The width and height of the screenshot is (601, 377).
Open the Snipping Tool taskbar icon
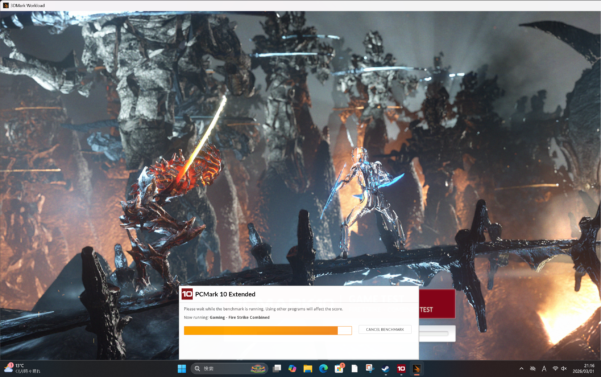[370, 369]
